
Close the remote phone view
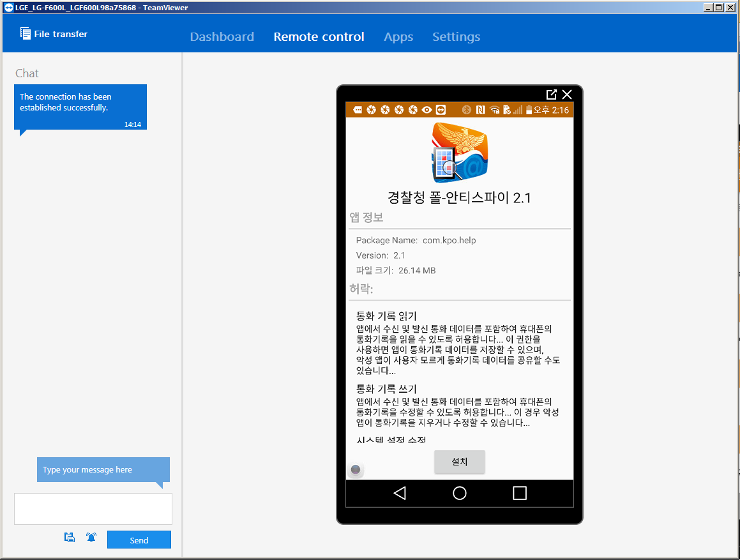coord(567,95)
